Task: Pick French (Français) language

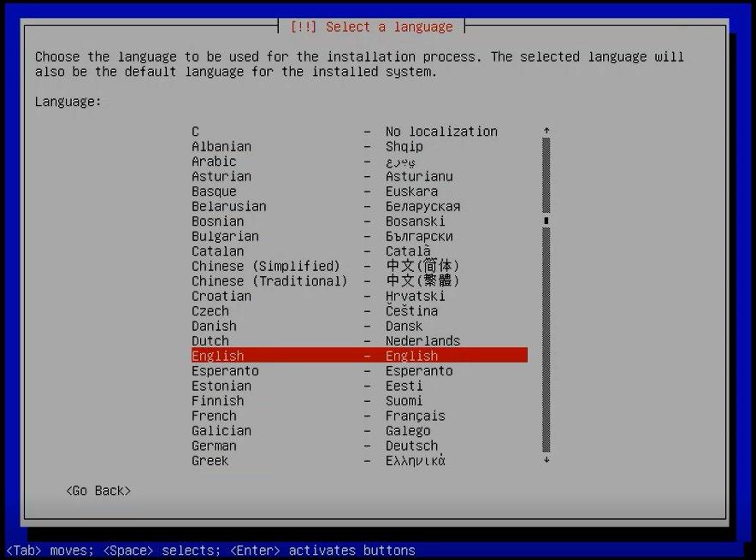Action: coord(359,416)
